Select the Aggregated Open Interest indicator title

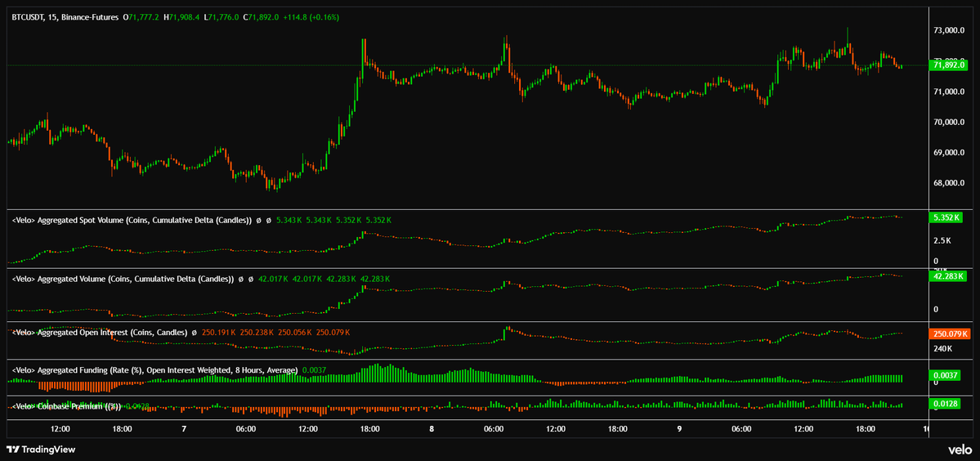(100, 332)
